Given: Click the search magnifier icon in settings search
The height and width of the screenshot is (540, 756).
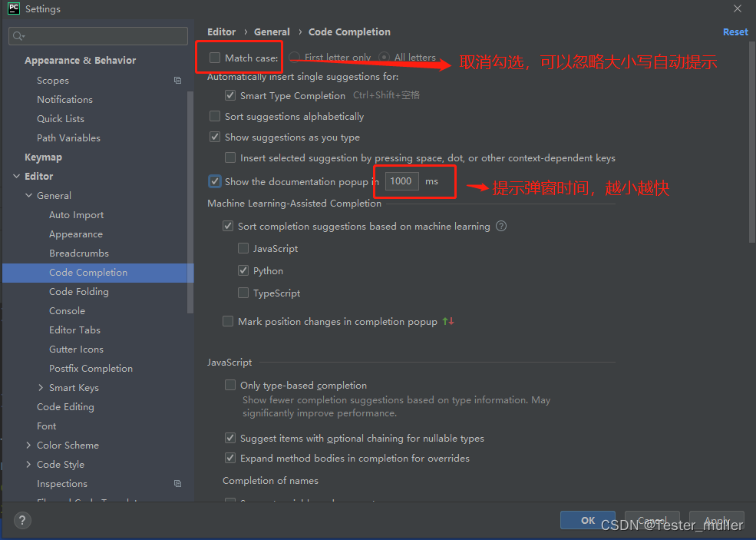Looking at the screenshot, I should coord(18,36).
